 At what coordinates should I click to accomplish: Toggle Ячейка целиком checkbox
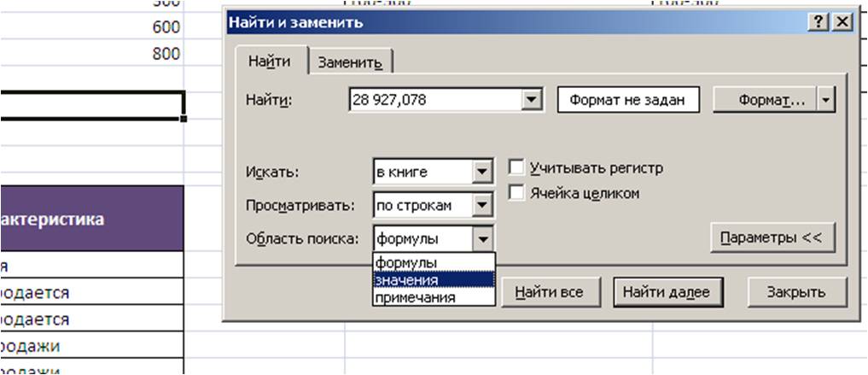tap(516, 193)
